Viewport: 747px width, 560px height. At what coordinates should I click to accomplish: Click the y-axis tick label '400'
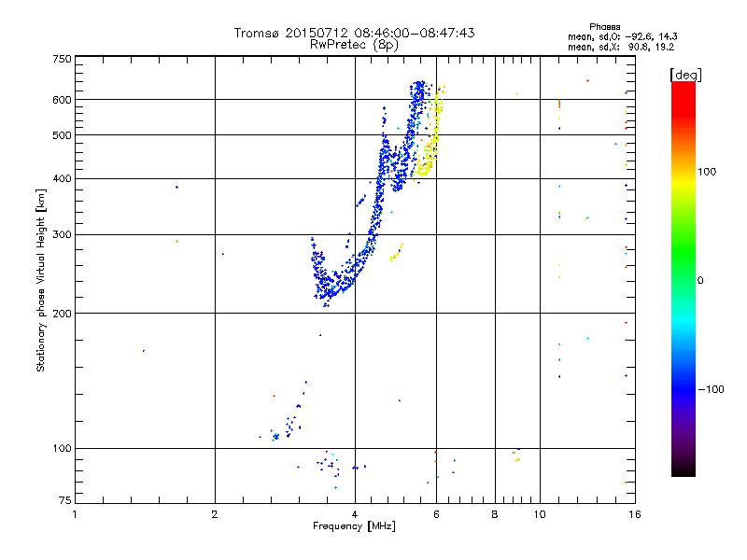coord(62,179)
